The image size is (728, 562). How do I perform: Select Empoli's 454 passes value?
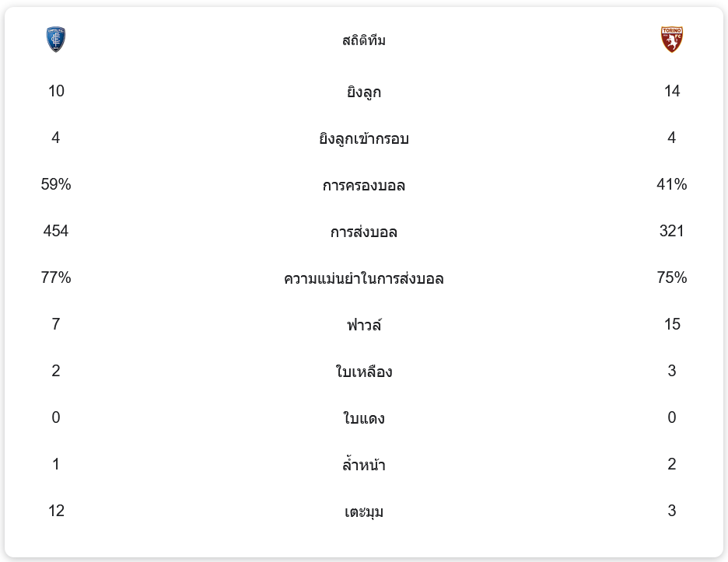click(x=56, y=232)
